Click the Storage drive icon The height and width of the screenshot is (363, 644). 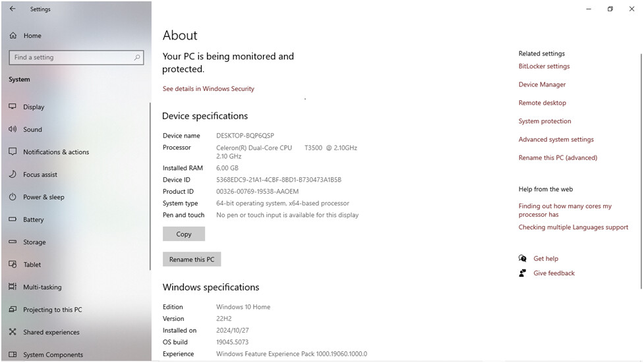click(x=13, y=242)
